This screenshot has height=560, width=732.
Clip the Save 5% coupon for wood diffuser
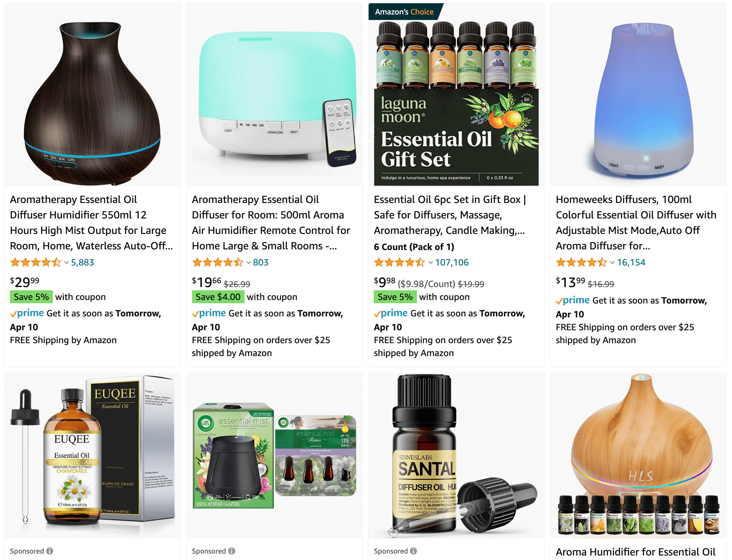(31, 297)
